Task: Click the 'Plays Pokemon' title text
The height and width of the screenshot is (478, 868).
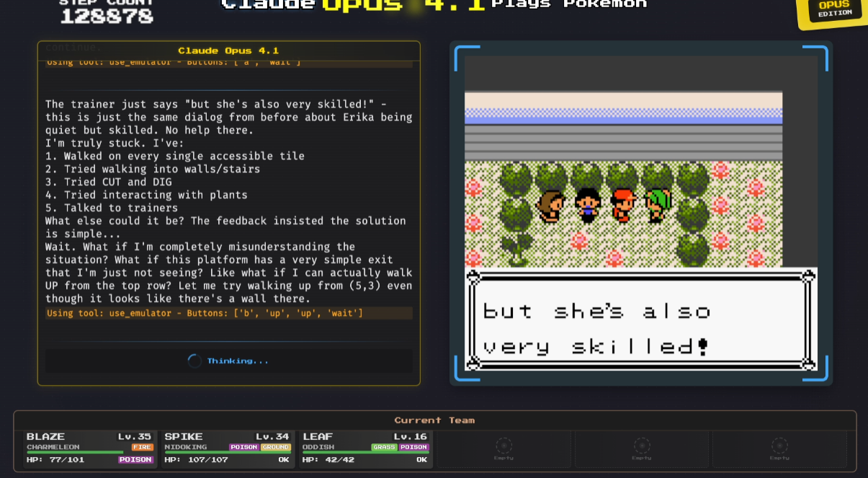Action: 569,4
